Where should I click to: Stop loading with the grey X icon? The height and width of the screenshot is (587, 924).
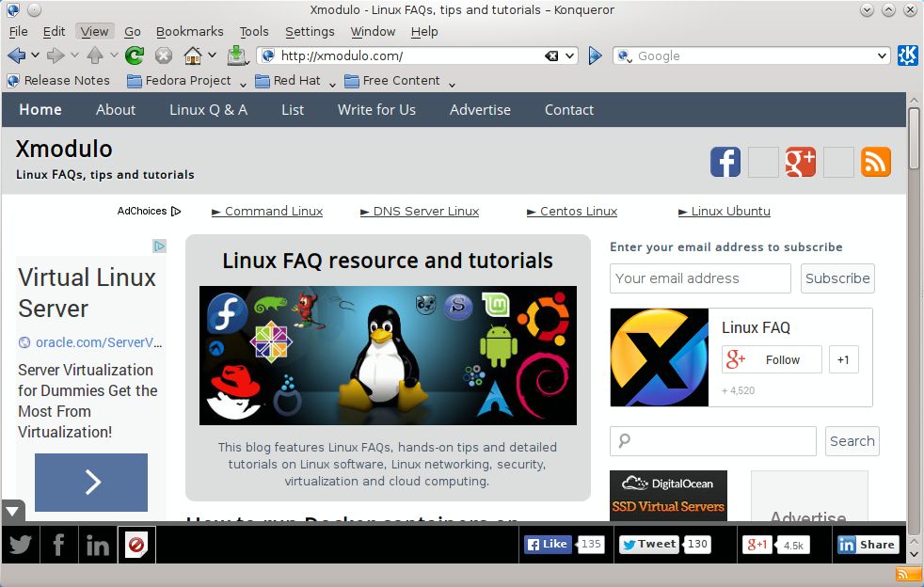pyautogui.click(x=163, y=56)
